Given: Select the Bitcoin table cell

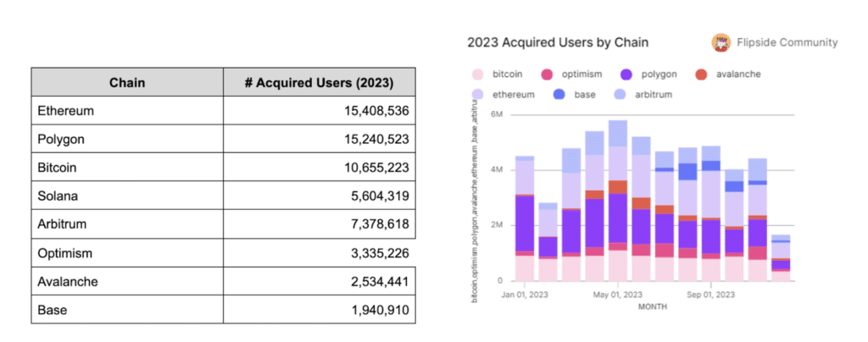Looking at the screenshot, I should [x=127, y=168].
